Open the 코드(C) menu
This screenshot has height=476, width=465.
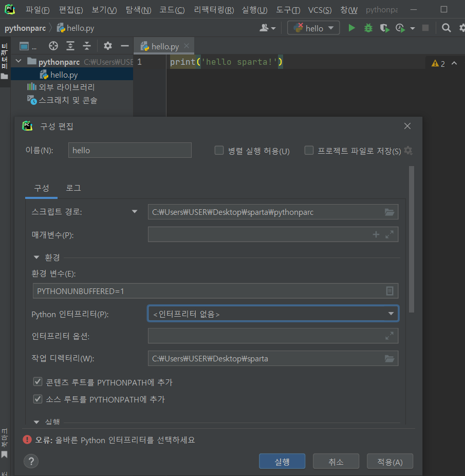(172, 10)
